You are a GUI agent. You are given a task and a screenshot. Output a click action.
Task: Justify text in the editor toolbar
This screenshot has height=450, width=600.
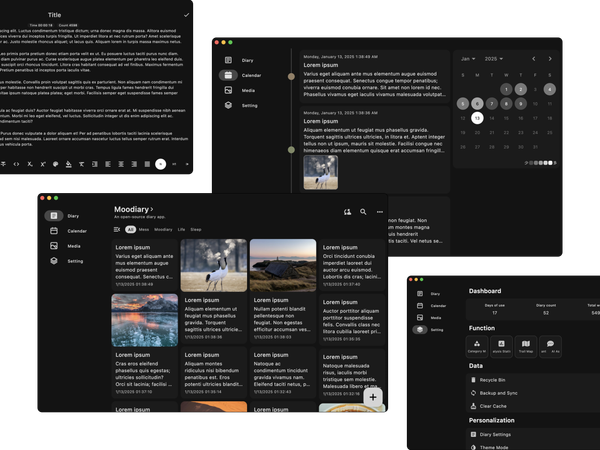pyautogui.click(x=147, y=164)
